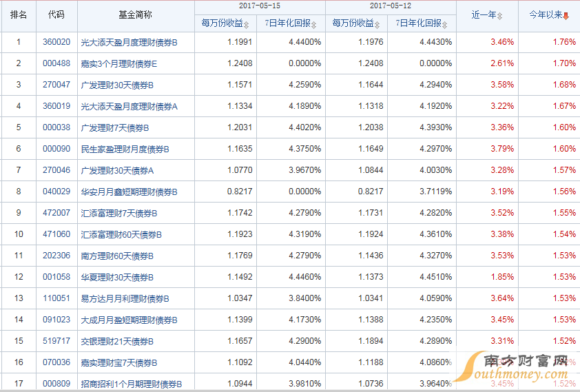Click fund code 070036

pos(56,362)
